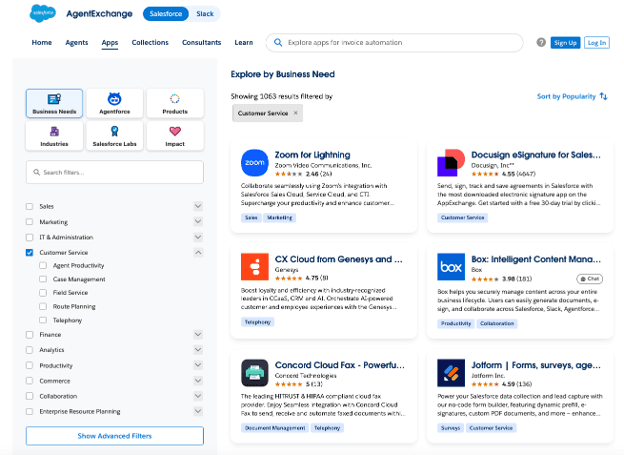
Task: Click the Telephony tag on Genesys card
Action: (257, 322)
